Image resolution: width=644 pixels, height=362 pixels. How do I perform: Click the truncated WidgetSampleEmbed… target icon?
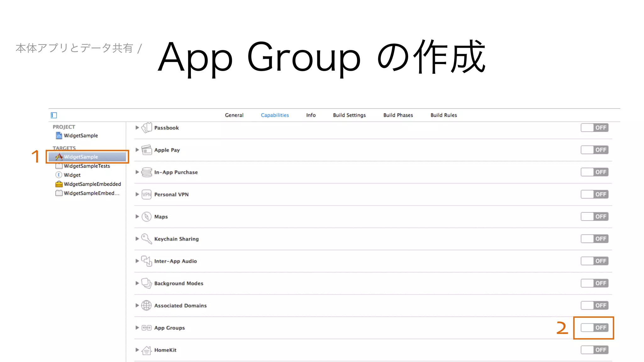click(59, 193)
